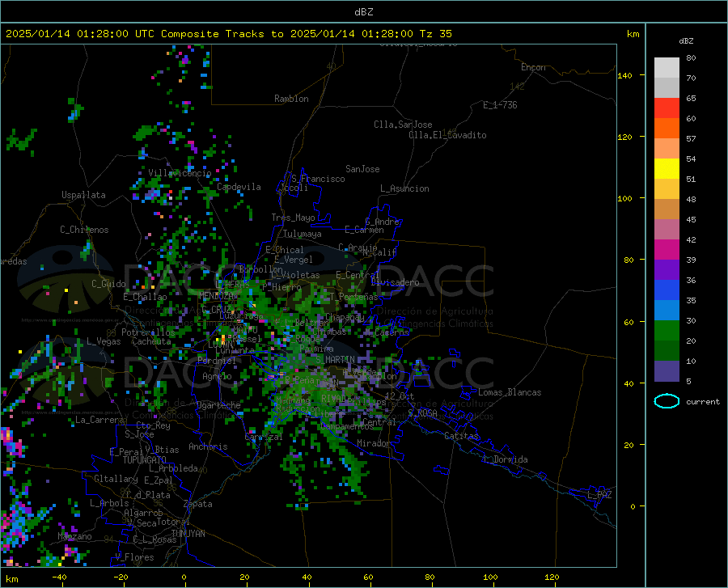Click the 'L_PAZ' map label
The height and width of the screenshot is (588, 728).
coord(599,495)
